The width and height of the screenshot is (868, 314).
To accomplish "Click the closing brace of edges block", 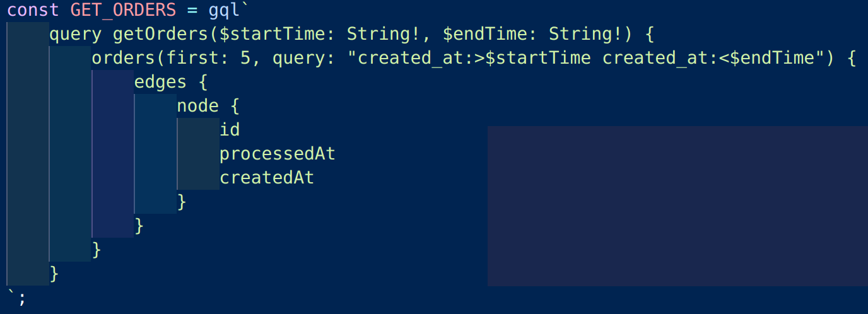I will tap(139, 226).
